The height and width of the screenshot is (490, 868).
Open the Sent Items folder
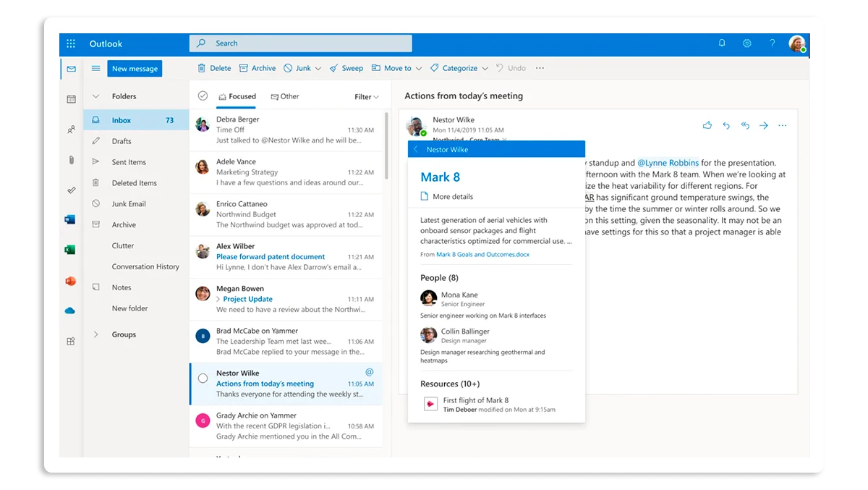[136, 162]
